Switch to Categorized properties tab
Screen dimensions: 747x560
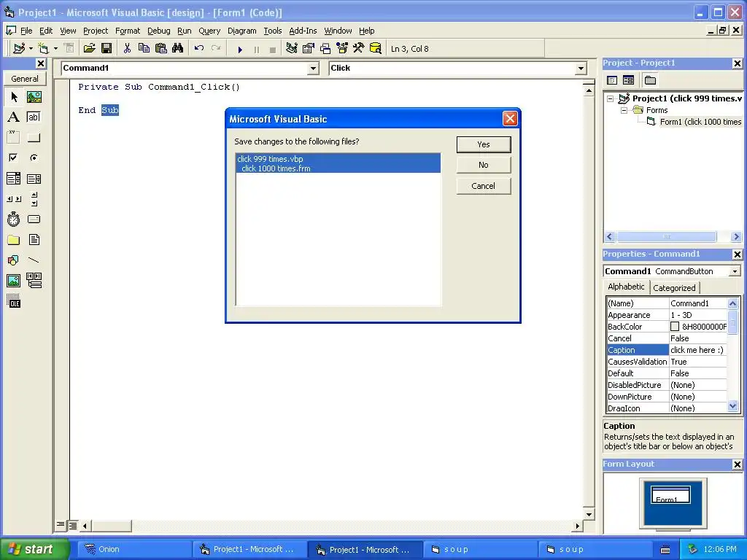point(673,287)
